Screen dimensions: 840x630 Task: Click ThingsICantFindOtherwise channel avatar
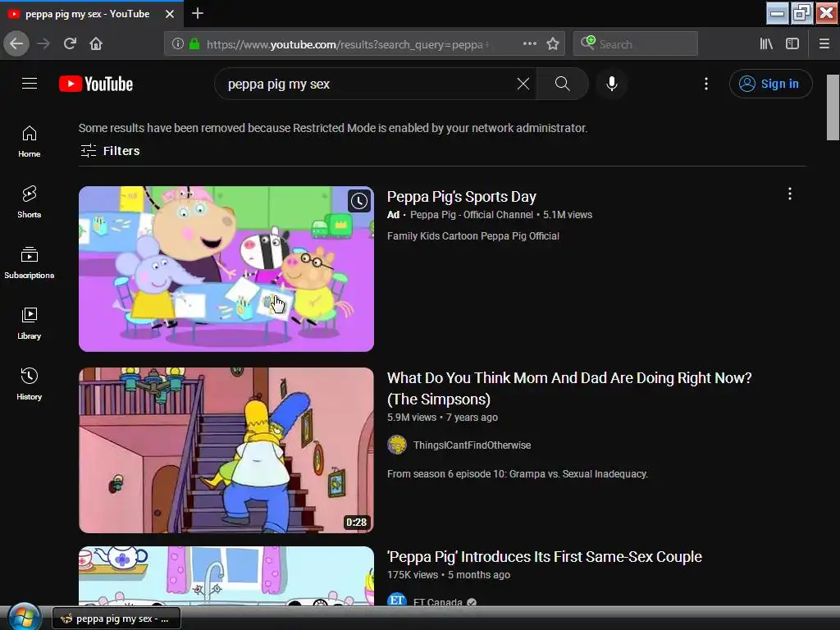(x=397, y=445)
